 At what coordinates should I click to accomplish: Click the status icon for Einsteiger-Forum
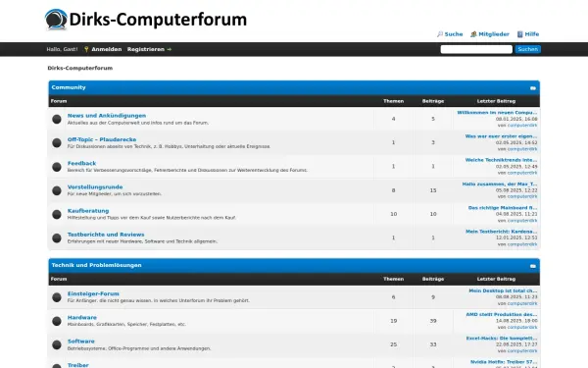tap(57, 297)
